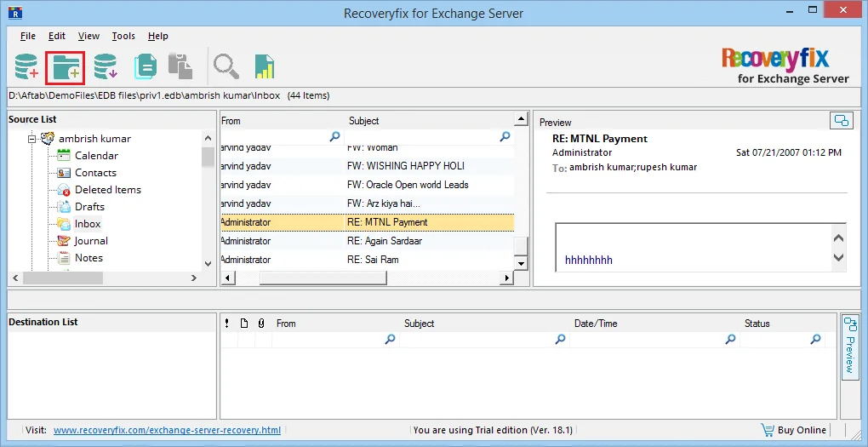Open the vertical Preview side tab
Viewport: 868px width, 447px height.
[850, 347]
